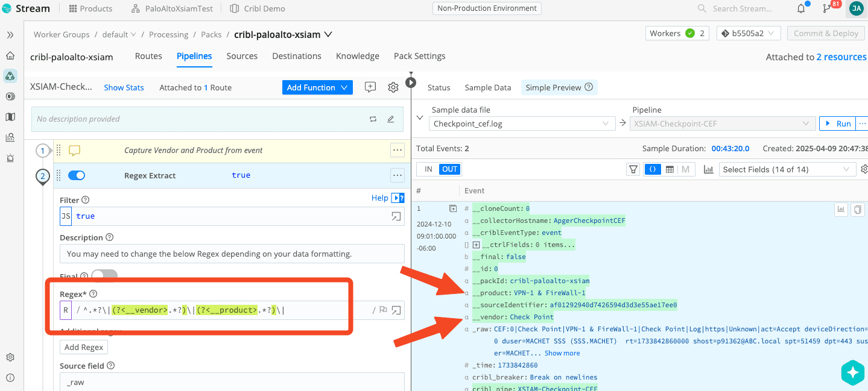Click the Run button
Image resolution: width=868 pixels, height=391 pixels.
point(837,124)
